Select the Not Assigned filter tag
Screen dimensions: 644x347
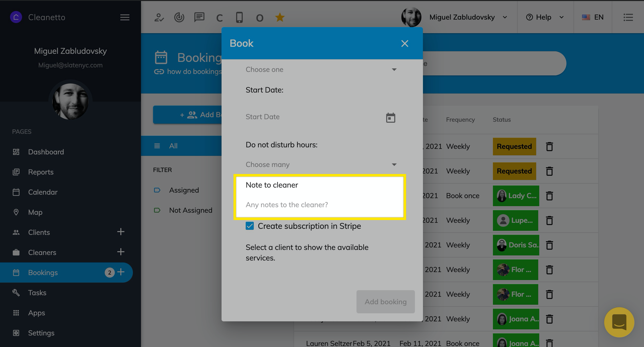pyautogui.click(x=190, y=210)
